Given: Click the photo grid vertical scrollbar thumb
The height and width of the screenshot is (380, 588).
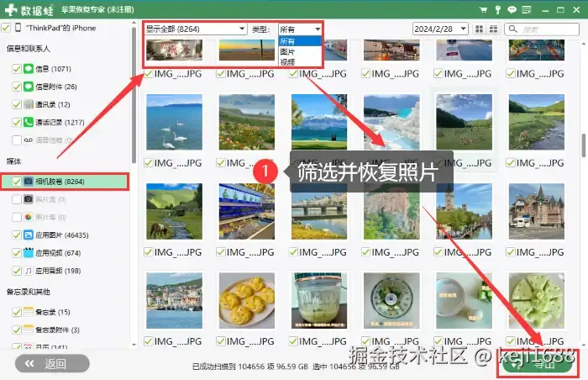Looking at the screenshot, I should (583, 145).
